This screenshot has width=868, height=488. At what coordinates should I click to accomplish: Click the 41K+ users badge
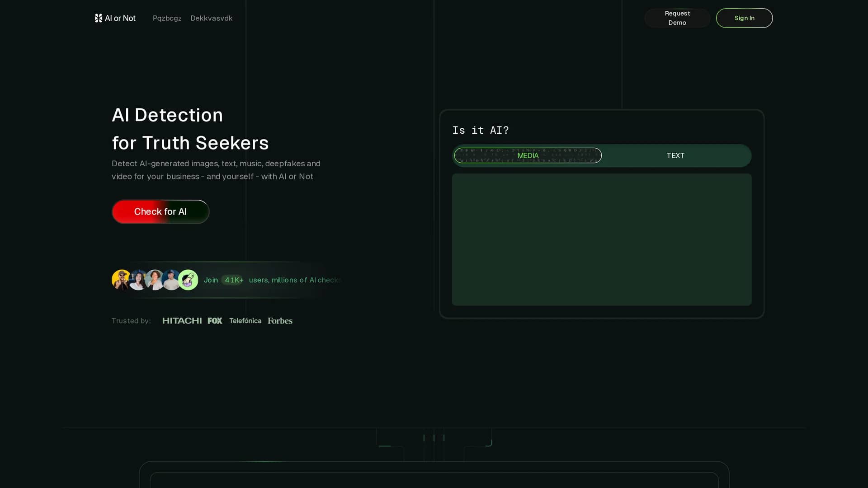(x=233, y=280)
